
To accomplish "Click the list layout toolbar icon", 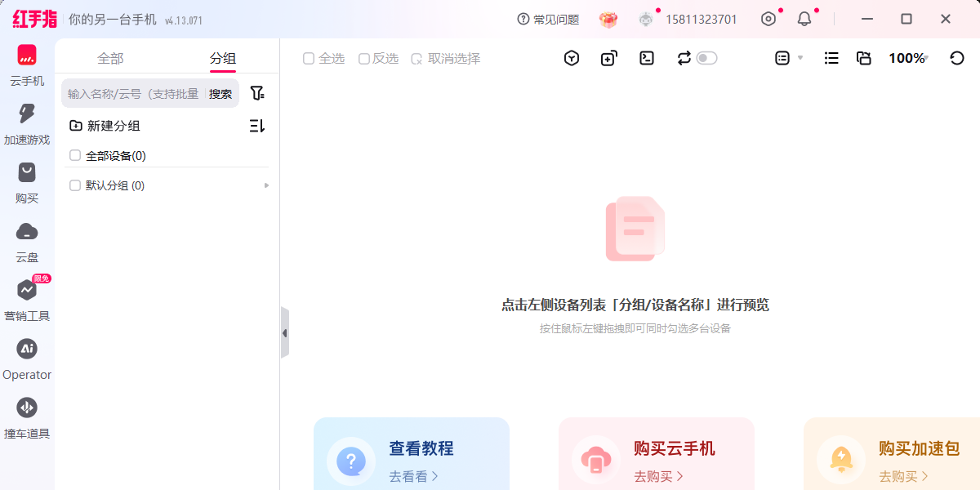I will click(x=831, y=58).
